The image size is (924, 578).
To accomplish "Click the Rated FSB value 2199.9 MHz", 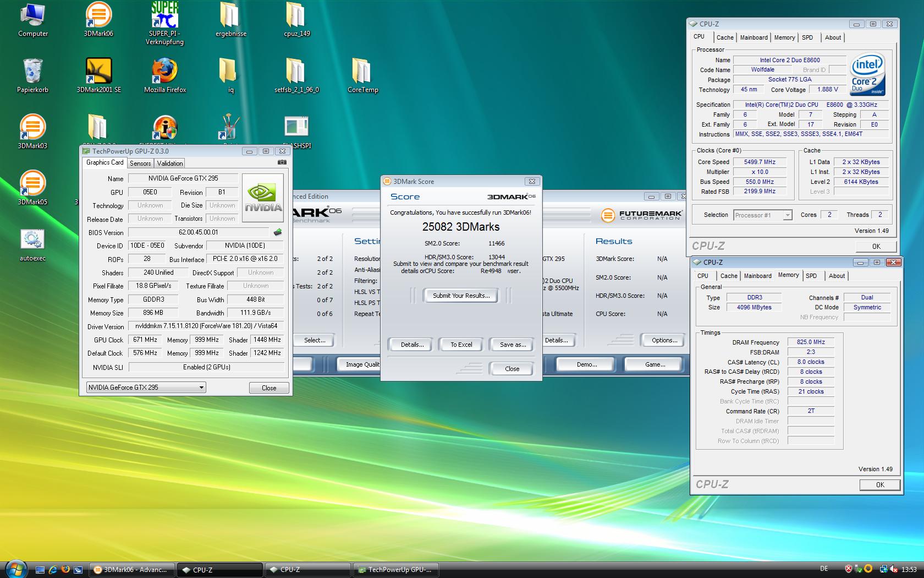I will point(760,192).
